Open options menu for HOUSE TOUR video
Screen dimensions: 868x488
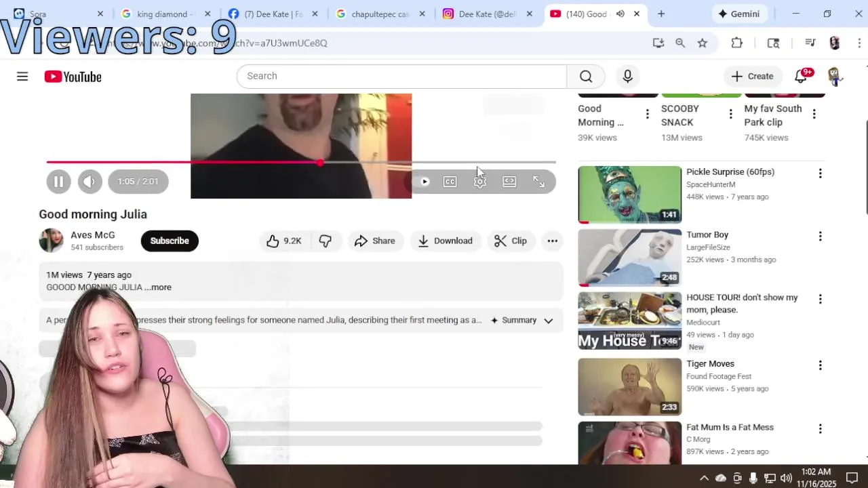pos(820,299)
